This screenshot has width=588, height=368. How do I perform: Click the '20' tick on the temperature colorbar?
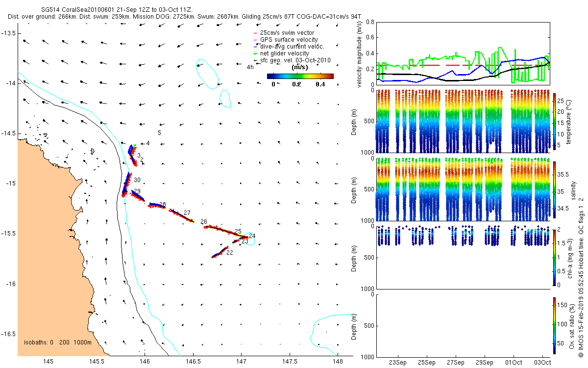pyautogui.click(x=561, y=111)
